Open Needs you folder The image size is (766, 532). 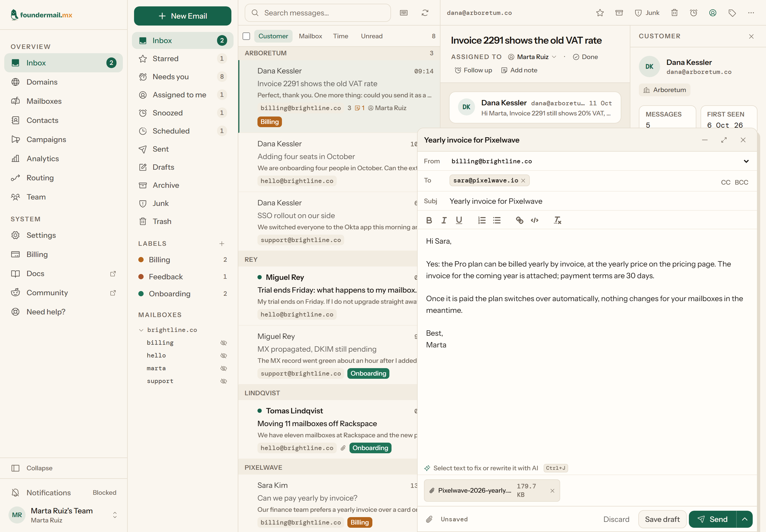[x=183, y=77]
